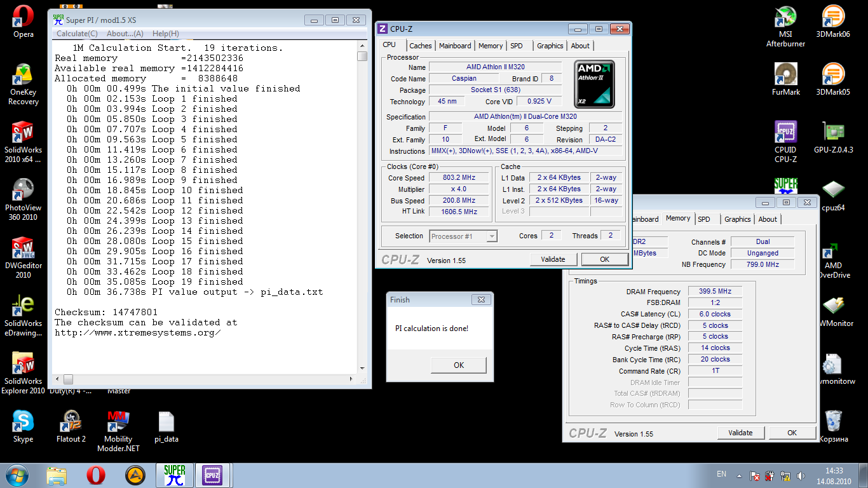868x488 pixels.
Task: Open Memory tab in front CPU-Z window
Action: click(491, 46)
